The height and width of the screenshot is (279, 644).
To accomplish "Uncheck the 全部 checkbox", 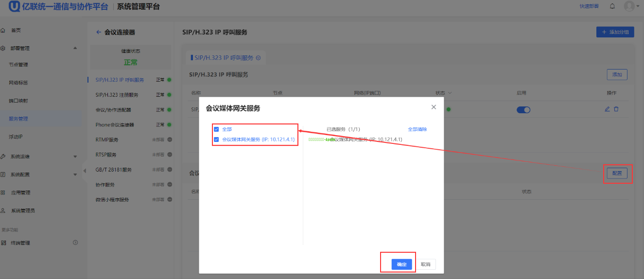I will click(x=216, y=129).
